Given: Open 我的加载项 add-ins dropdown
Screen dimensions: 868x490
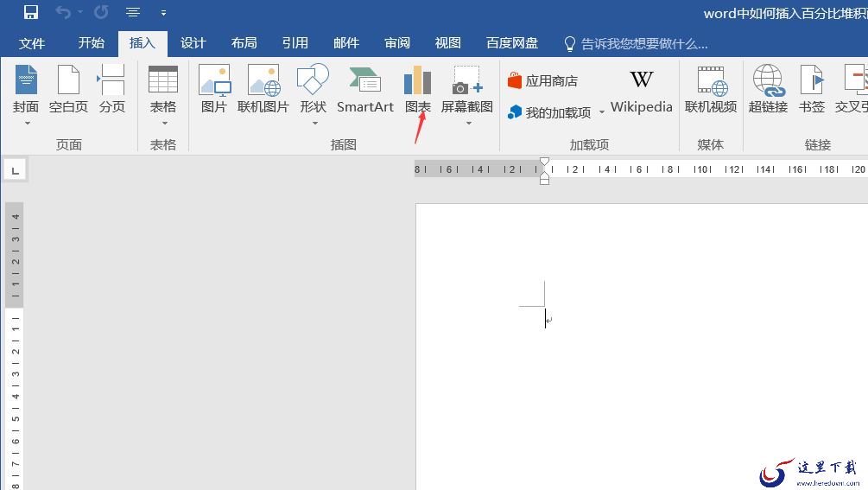Looking at the screenshot, I should tap(602, 112).
